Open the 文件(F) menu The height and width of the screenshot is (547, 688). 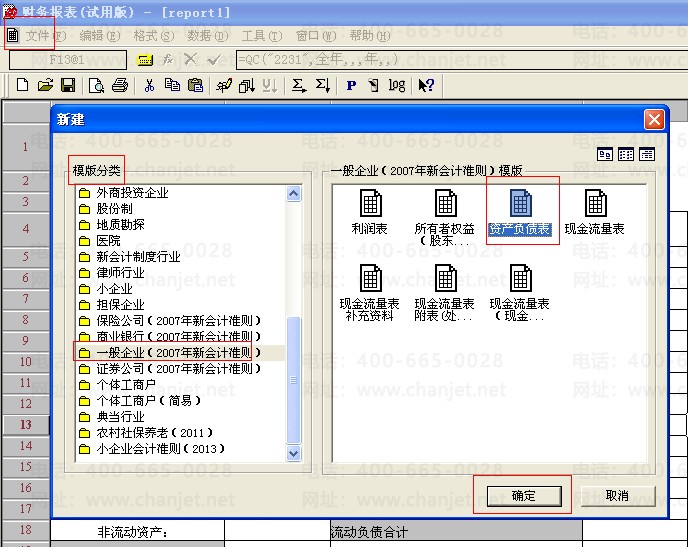pyautogui.click(x=45, y=36)
